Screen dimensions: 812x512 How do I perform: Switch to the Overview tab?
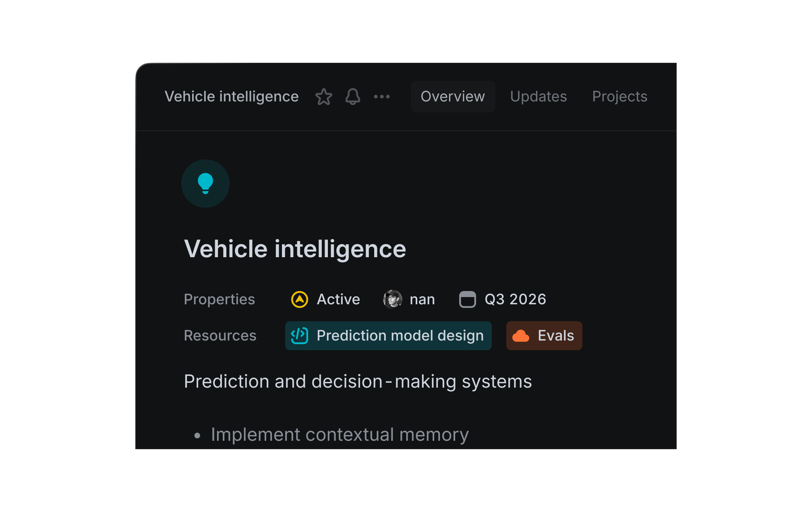[453, 97]
